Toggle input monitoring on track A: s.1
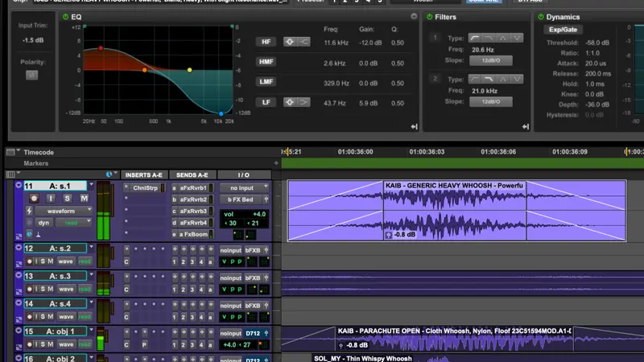Viewport: 644px width, 362px height. tap(51, 199)
